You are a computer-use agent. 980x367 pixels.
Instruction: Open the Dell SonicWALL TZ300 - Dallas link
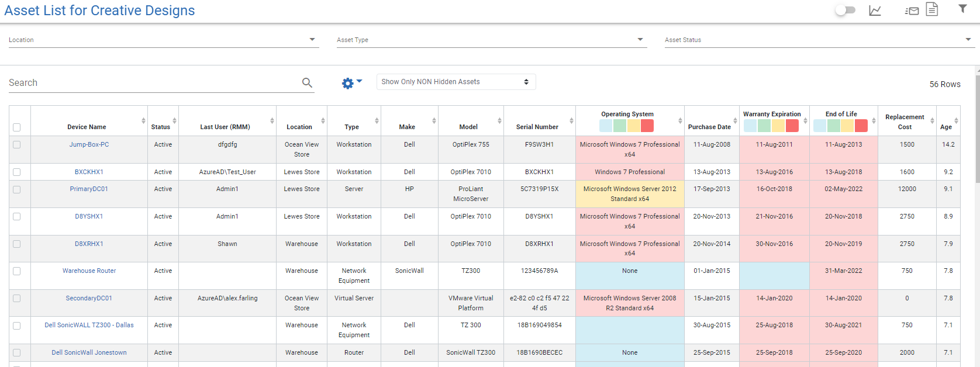[x=89, y=325]
